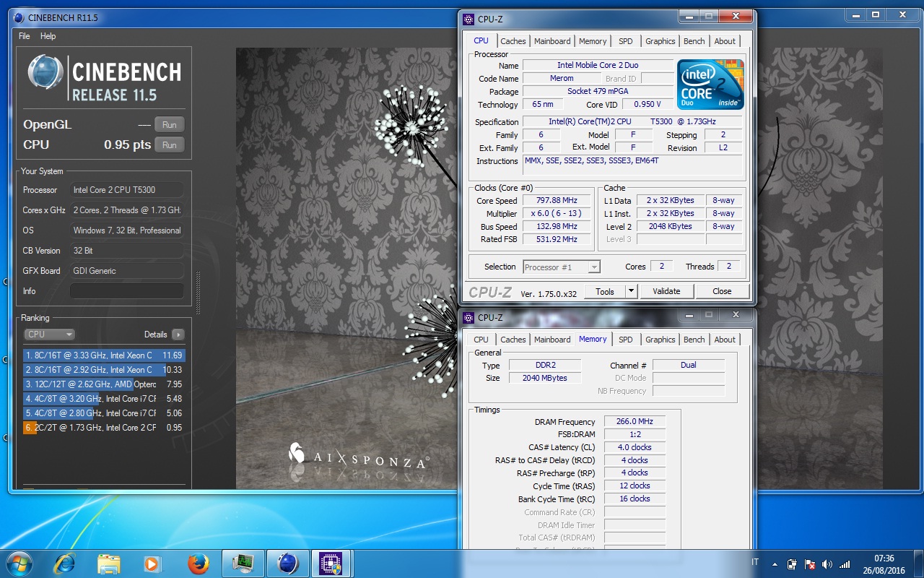Click the power plug tray icon
924x578 pixels.
pyautogui.click(x=793, y=564)
